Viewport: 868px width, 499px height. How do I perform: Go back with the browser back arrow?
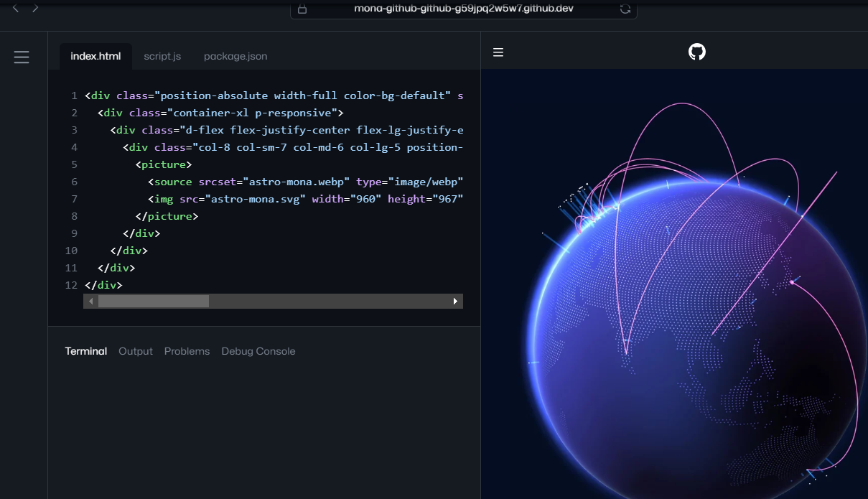[16, 8]
